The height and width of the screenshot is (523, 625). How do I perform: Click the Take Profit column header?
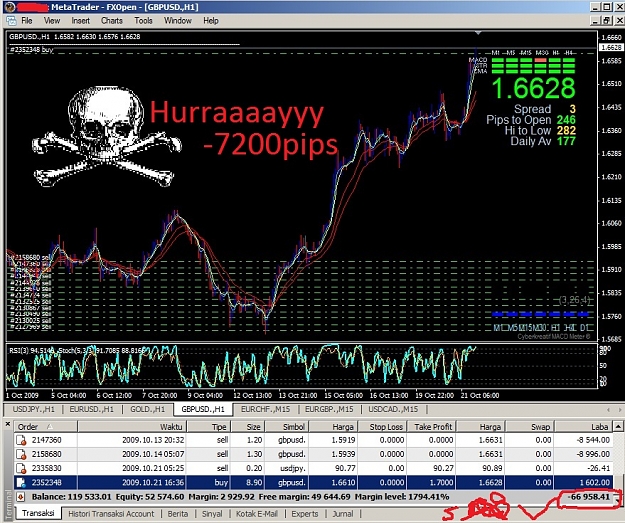(x=431, y=427)
